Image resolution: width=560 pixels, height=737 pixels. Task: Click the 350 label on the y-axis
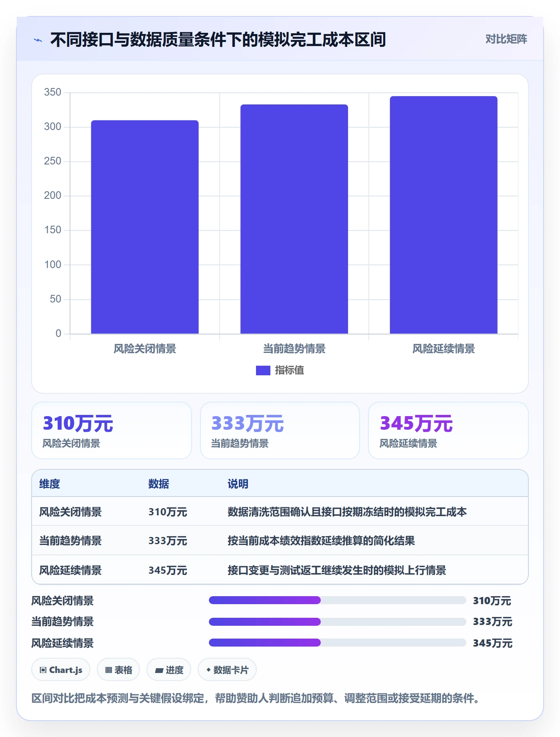tap(52, 92)
